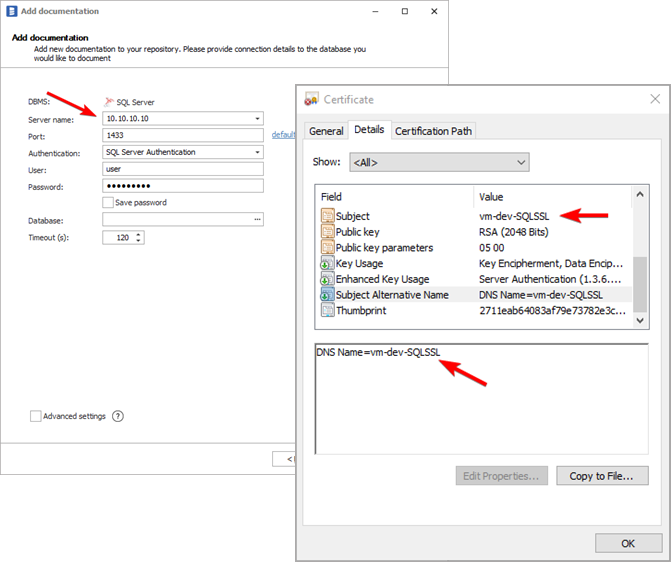
Task: Confirm certificate with OK button
Action: 628,543
